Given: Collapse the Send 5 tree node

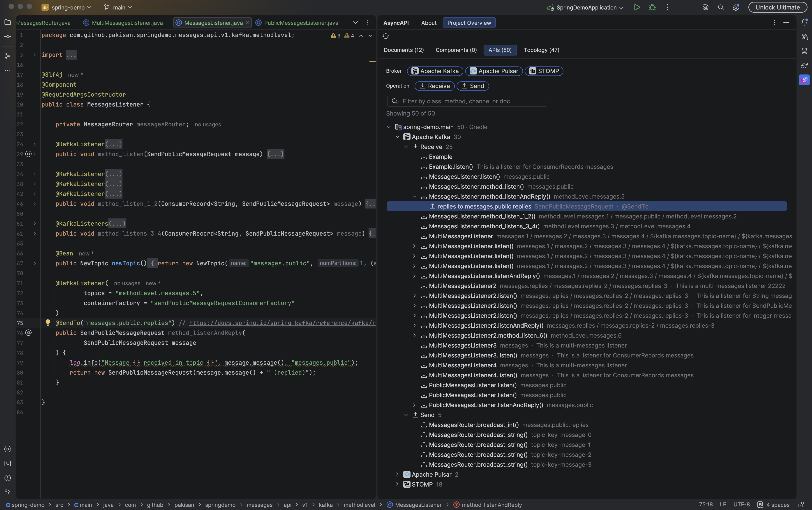Looking at the screenshot, I should [x=406, y=415].
